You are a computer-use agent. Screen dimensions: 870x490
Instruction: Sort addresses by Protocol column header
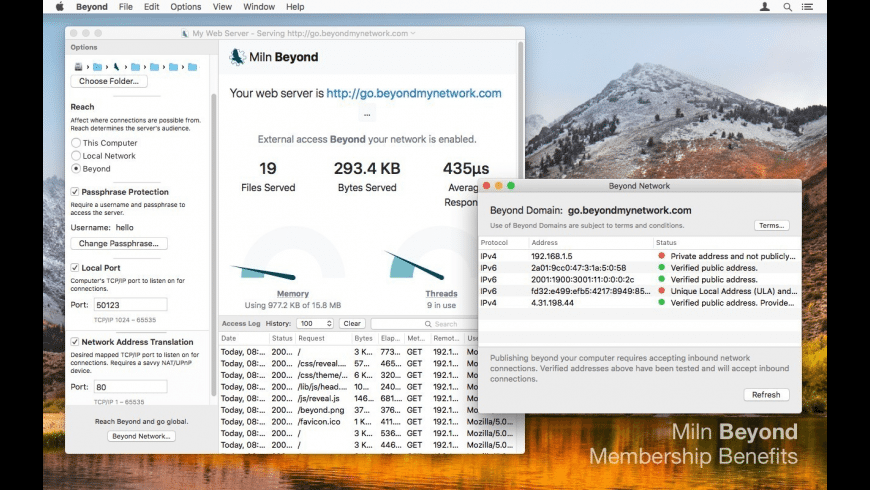click(503, 243)
